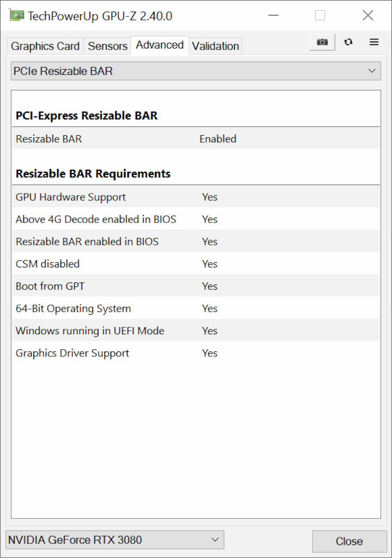Click the GPU Hardware Support row

coord(196,197)
